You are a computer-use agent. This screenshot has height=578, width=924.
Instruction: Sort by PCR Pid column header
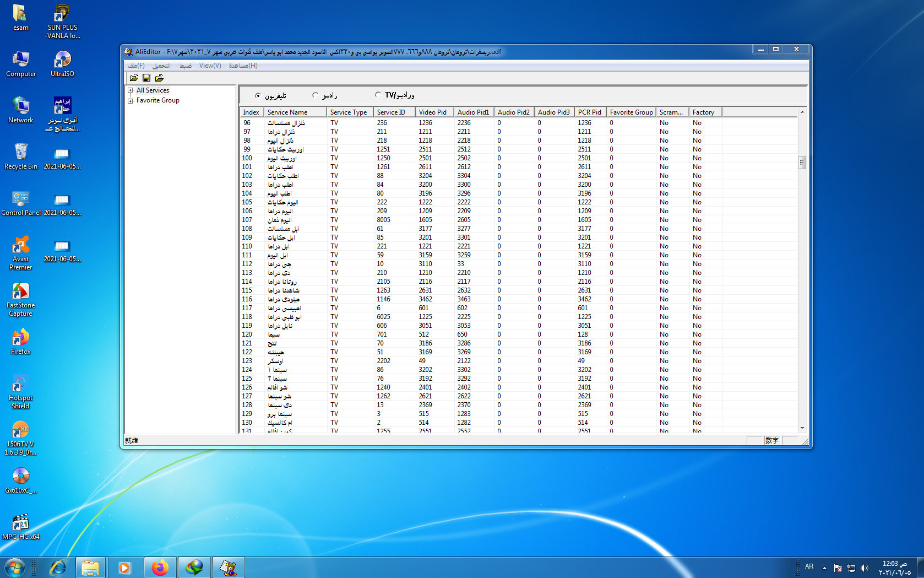point(590,112)
